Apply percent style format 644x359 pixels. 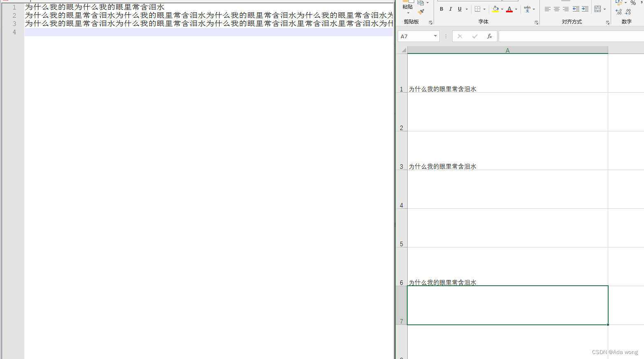(633, 3)
